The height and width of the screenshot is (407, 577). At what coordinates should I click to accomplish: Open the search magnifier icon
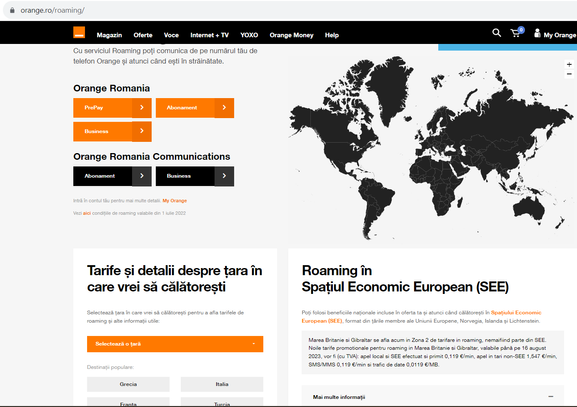(496, 33)
